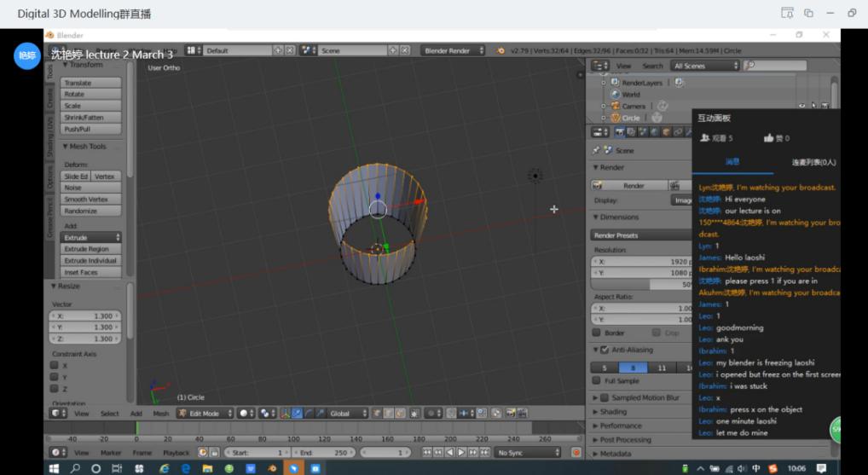The width and height of the screenshot is (868, 475).
Task: Open the Edit Mode dropdown
Action: (x=204, y=414)
